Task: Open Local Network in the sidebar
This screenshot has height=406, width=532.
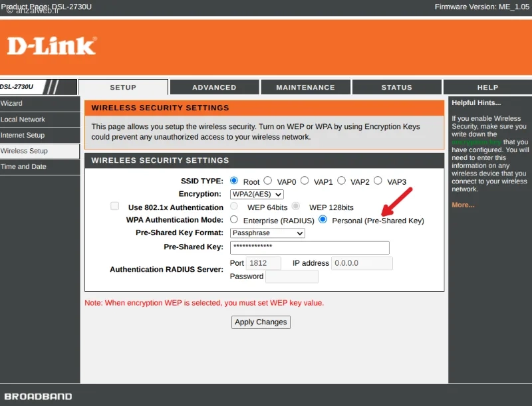Action: [40, 120]
